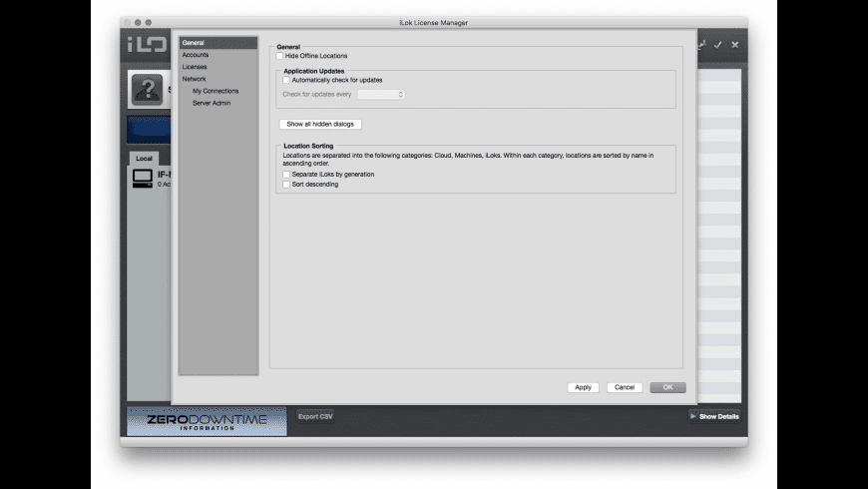Click the ZeroDowntime Information banner
The width and height of the screenshot is (868, 489).
pyautogui.click(x=207, y=421)
